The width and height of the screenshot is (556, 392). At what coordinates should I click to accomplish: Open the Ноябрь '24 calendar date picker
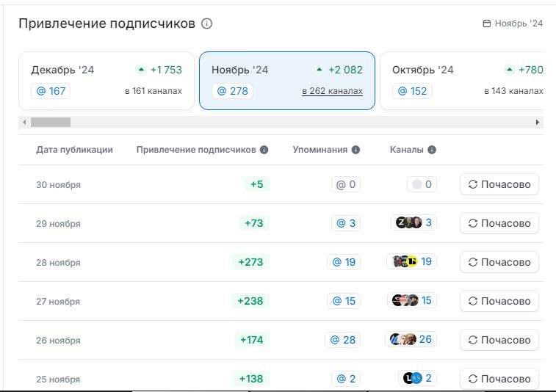pyautogui.click(x=513, y=23)
